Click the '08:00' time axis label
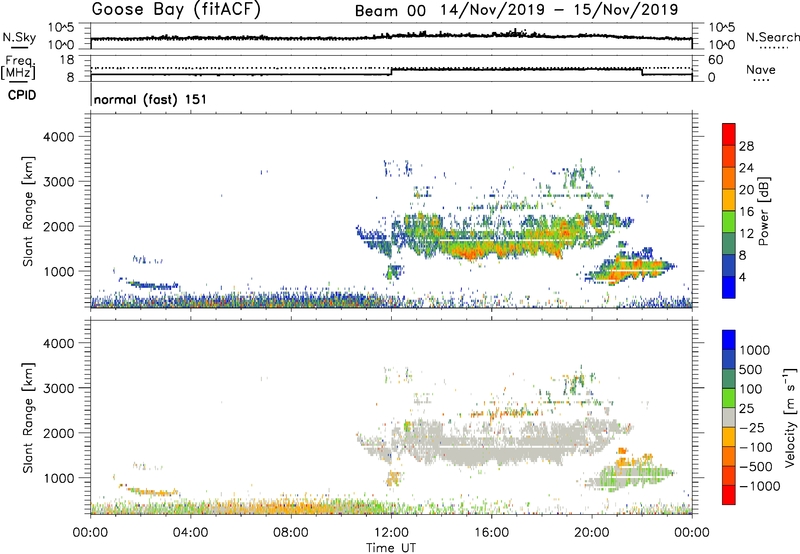800x554 pixels. click(x=291, y=533)
